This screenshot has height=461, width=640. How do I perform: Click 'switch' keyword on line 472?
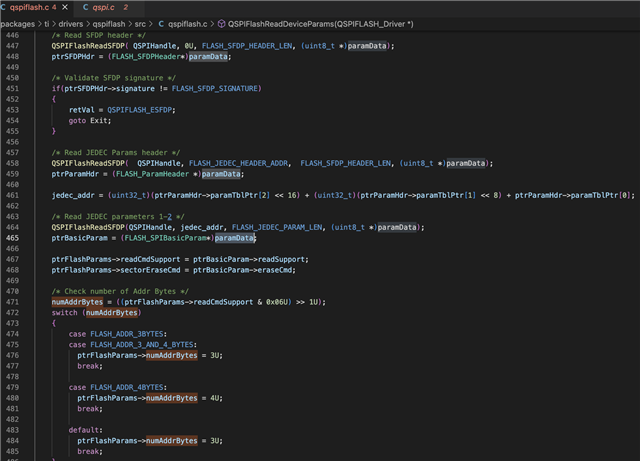(x=64, y=312)
